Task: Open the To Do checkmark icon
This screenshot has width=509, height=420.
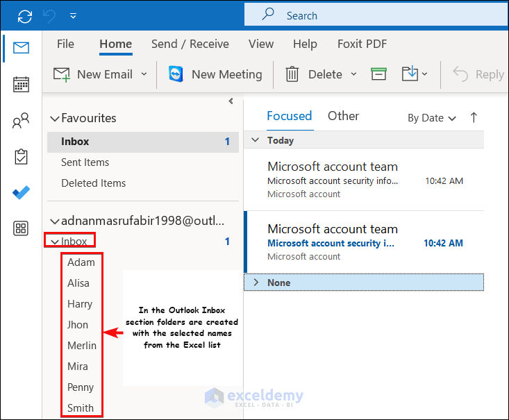Action: (21, 192)
